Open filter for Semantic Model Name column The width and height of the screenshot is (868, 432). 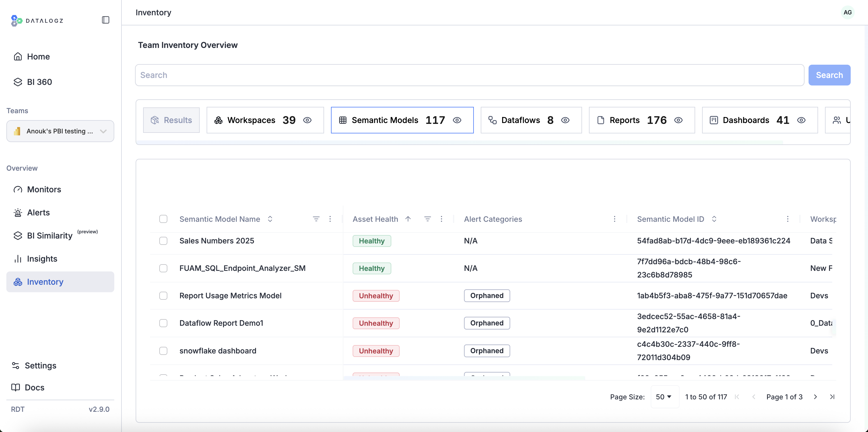point(316,219)
